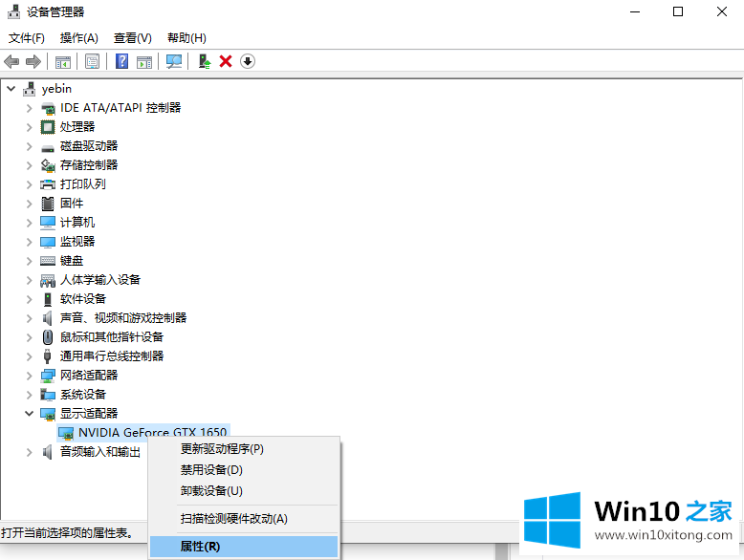Click the Forward arrow toolbar icon
This screenshot has height=560, width=744.
pos(33,61)
